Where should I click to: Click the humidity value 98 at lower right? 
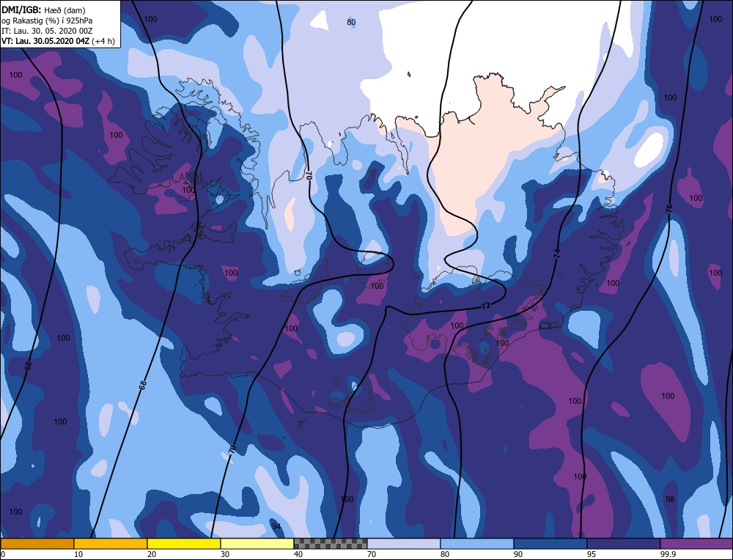(x=670, y=499)
